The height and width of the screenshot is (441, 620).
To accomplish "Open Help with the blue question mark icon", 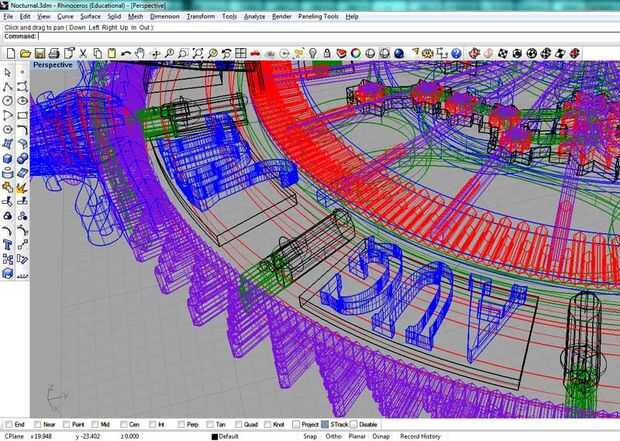I will 456,53.
